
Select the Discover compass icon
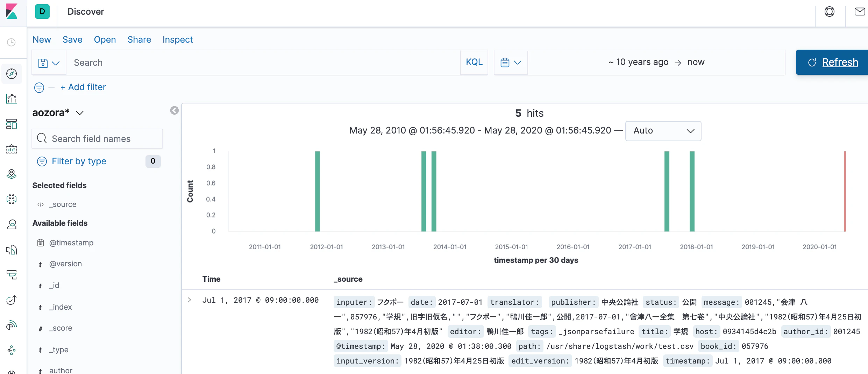[12, 74]
